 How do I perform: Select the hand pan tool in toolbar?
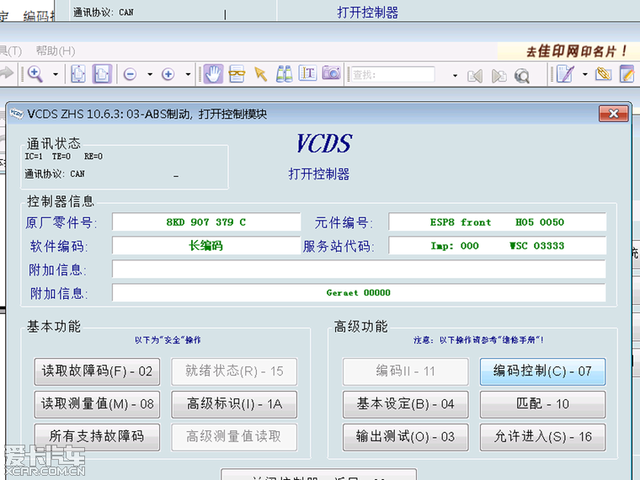click(213, 74)
